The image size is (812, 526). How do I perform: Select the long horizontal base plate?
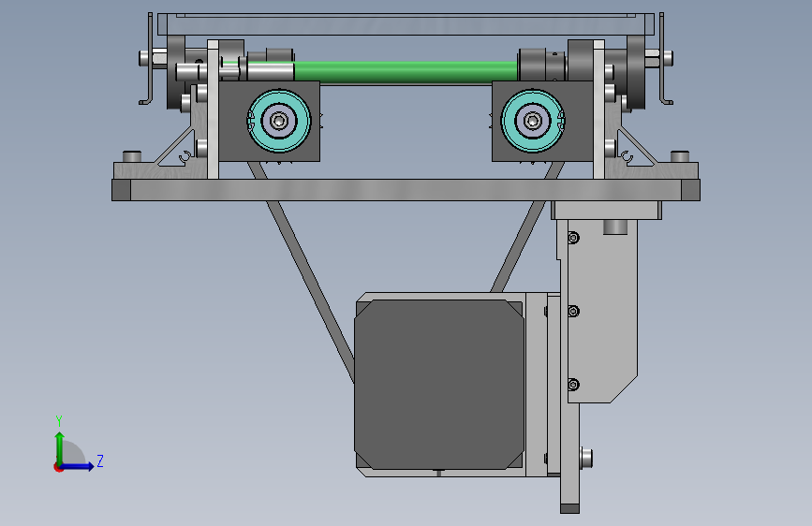coord(406,190)
